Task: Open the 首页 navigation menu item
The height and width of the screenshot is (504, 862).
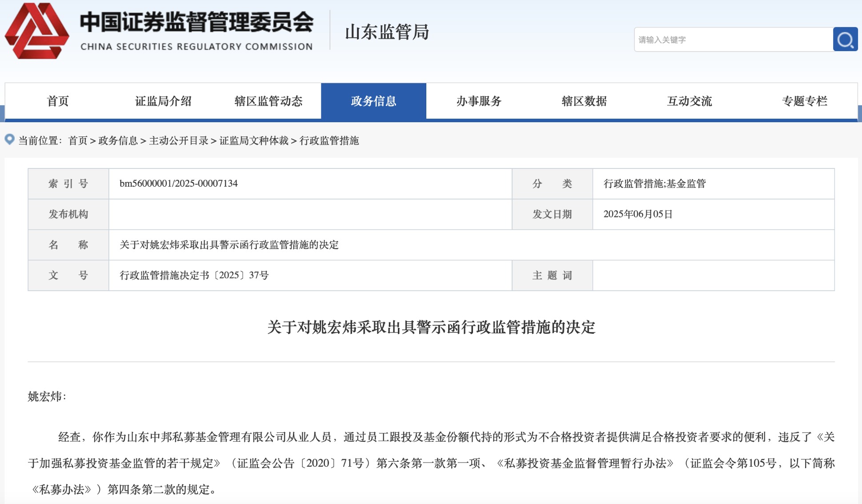Action: coord(58,101)
